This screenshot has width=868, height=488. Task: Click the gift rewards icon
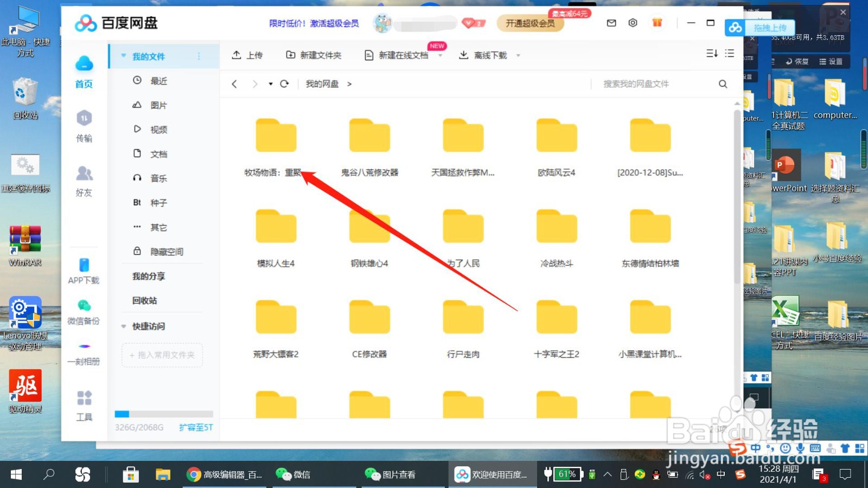point(657,23)
